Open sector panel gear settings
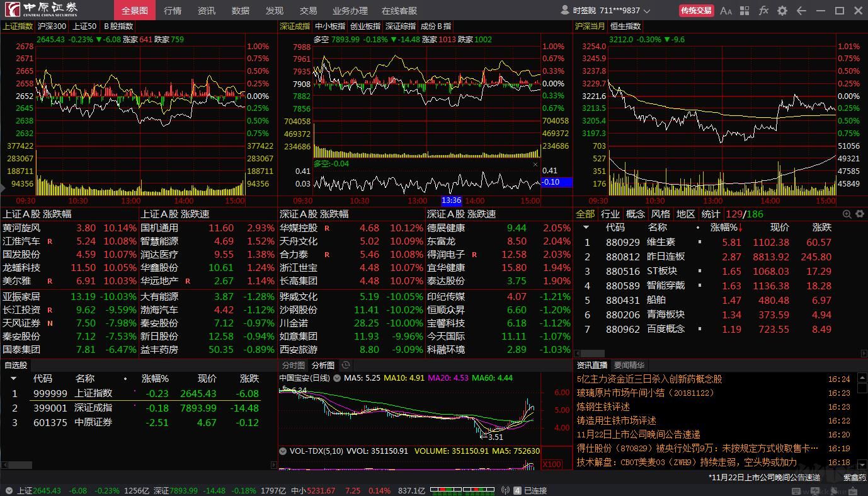The height and width of the screenshot is (496, 868). [x=859, y=214]
